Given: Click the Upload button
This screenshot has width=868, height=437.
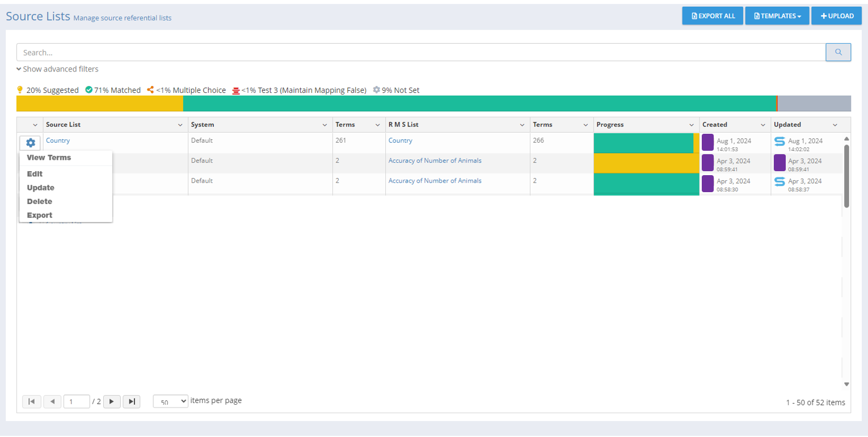Looking at the screenshot, I should [836, 16].
